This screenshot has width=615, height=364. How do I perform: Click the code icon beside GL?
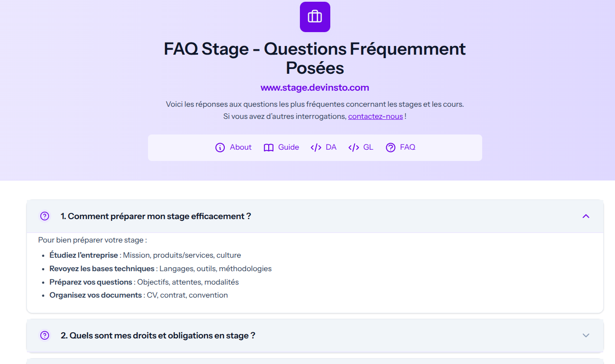pyautogui.click(x=353, y=148)
